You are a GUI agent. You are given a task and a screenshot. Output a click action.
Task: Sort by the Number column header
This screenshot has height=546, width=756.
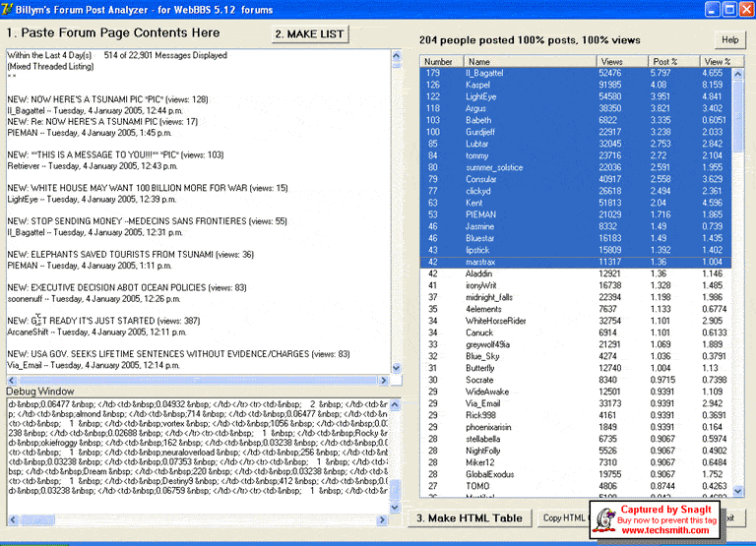442,62
